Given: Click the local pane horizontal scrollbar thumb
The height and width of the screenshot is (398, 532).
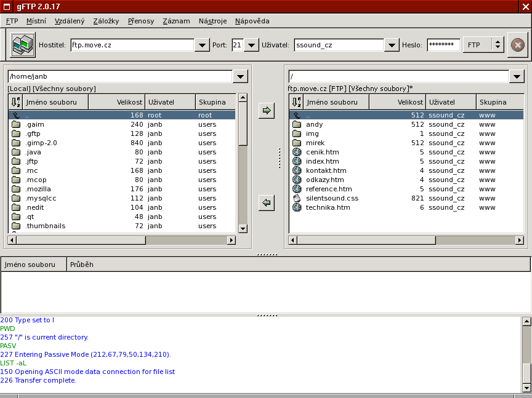Looking at the screenshot, I should coord(81,240).
